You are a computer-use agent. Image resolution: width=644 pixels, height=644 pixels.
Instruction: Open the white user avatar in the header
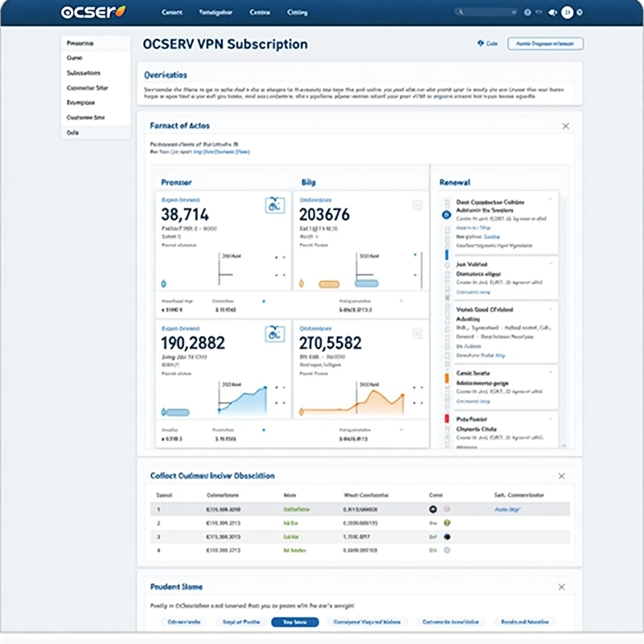[567, 12]
